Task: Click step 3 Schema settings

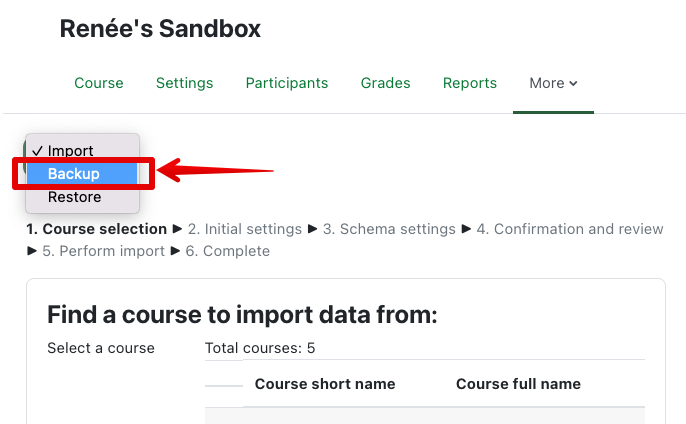Action: pos(390,229)
